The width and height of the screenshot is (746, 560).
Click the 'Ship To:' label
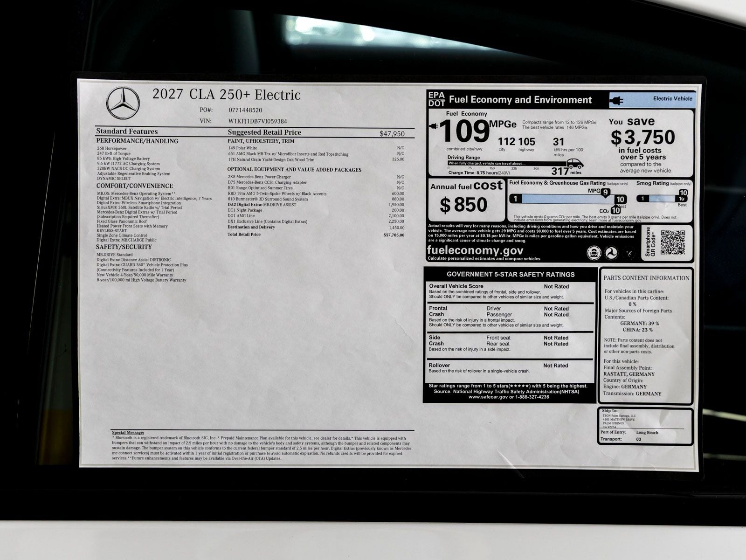pos(609,411)
